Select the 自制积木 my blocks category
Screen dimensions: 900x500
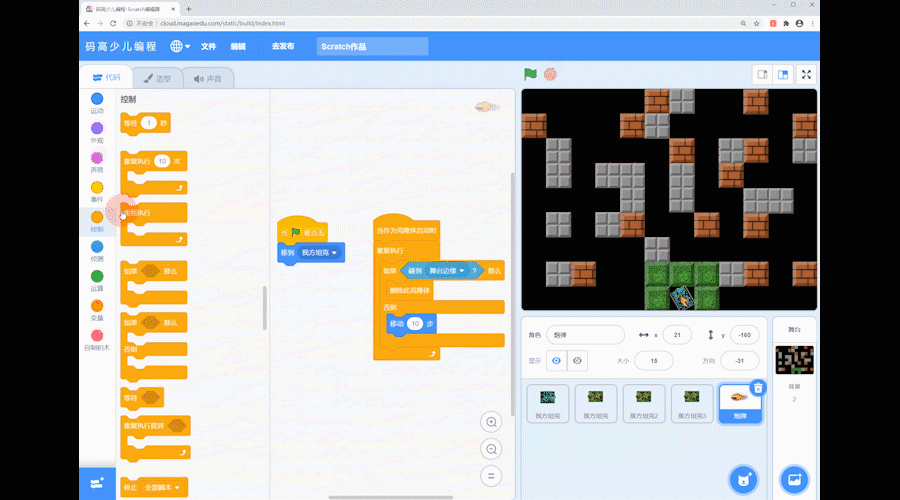point(97,340)
